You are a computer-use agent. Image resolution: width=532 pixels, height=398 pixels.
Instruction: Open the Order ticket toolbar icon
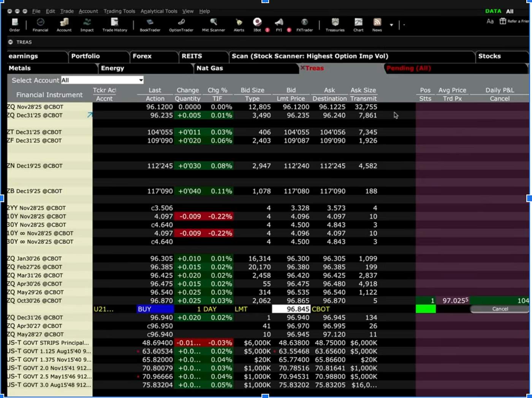15,25
